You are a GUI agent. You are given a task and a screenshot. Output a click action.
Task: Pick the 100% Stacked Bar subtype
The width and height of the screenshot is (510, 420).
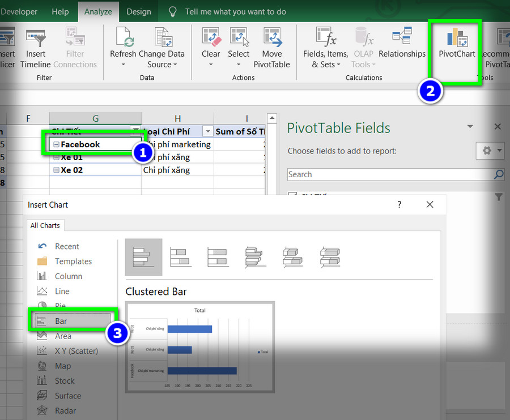pyautogui.click(x=218, y=257)
